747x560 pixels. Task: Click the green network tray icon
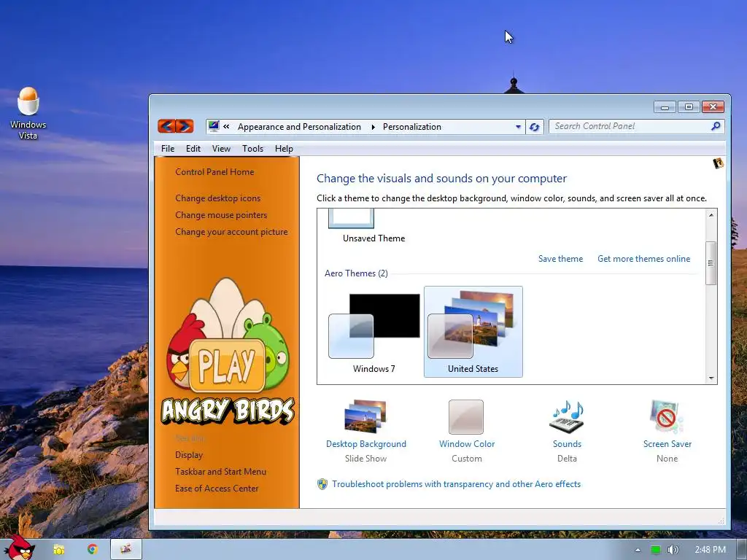click(656, 550)
